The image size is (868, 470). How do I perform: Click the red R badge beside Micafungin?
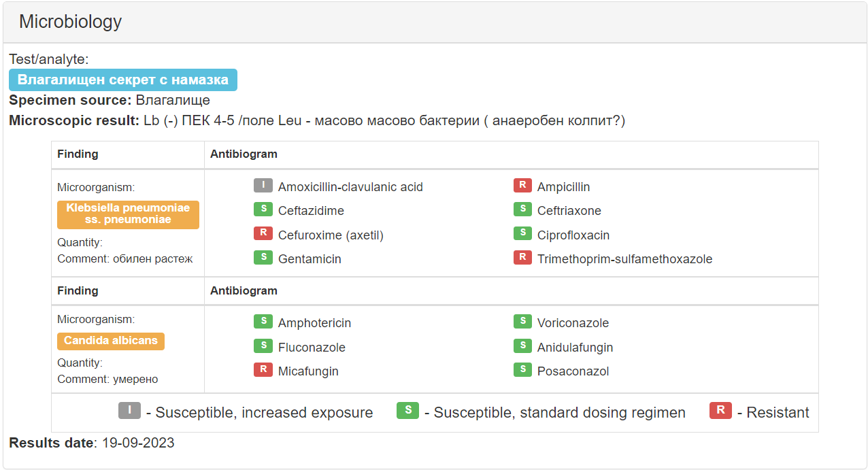click(x=263, y=370)
